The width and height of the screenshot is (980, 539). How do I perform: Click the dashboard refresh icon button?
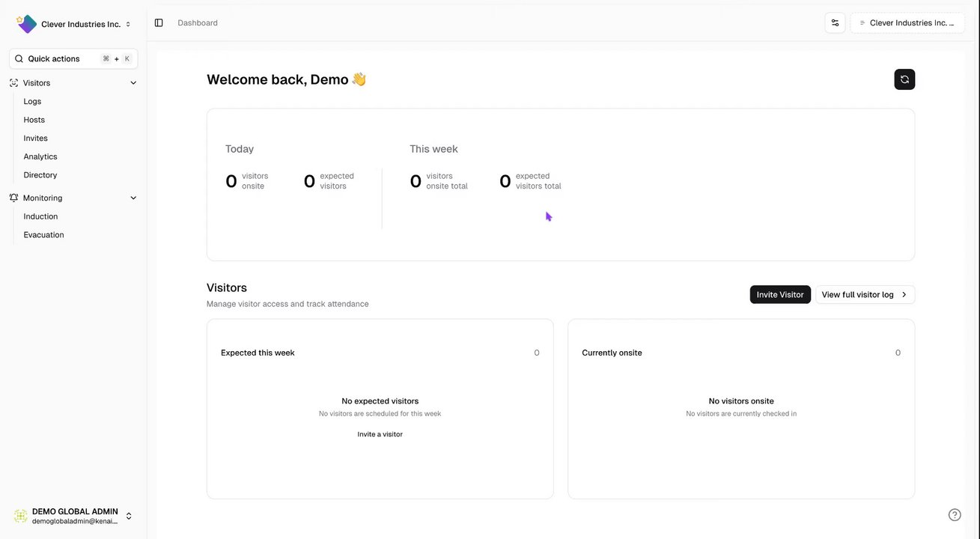(x=904, y=79)
